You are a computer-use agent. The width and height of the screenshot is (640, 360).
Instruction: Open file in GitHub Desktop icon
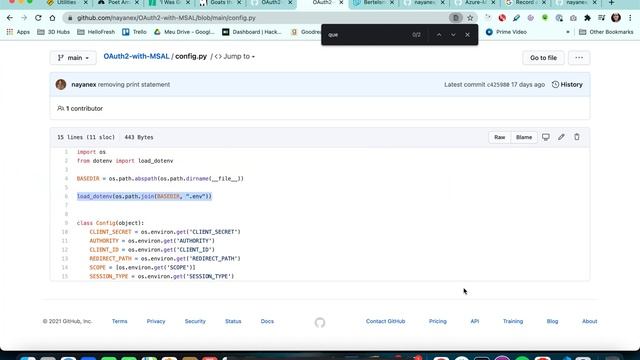[546, 137]
